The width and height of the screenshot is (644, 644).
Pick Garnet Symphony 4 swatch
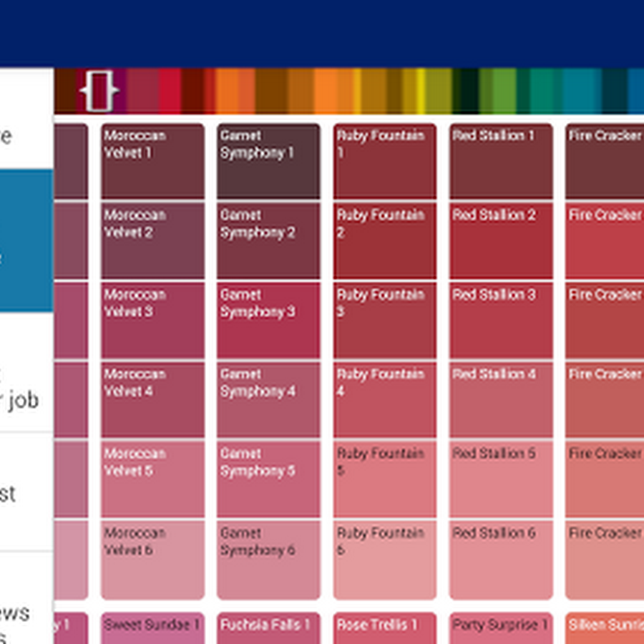268,399
